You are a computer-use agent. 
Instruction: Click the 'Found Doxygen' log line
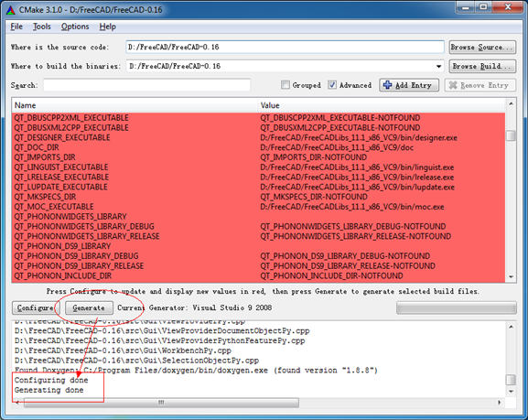coord(196,371)
